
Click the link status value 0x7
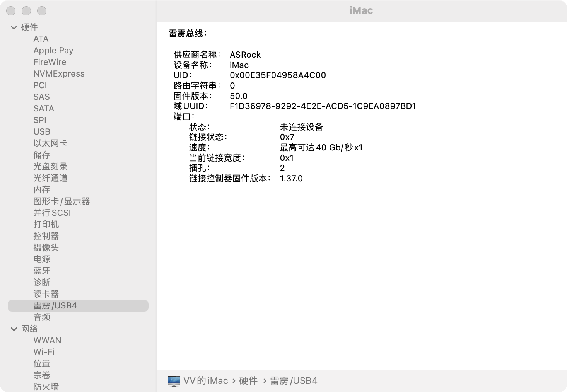click(x=287, y=137)
